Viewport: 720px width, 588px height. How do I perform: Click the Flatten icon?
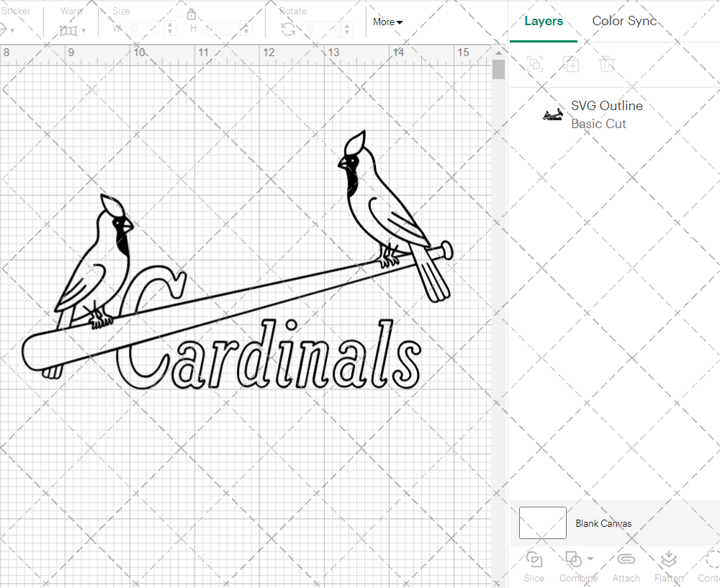point(668,560)
